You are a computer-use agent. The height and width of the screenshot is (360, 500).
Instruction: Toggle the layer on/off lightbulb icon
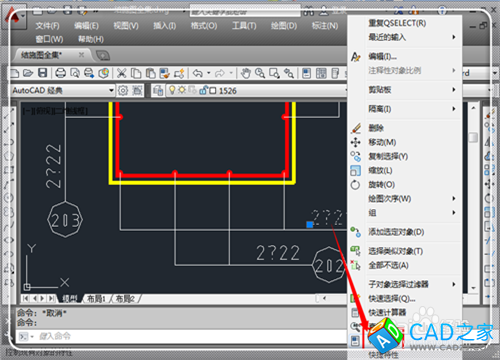(x=172, y=90)
